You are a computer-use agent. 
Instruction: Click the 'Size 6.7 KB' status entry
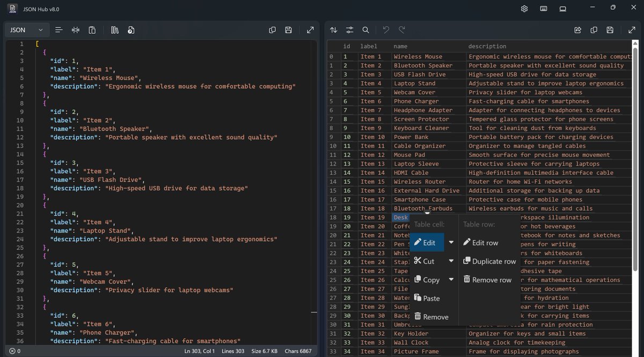pyautogui.click(x=265, y=351)
